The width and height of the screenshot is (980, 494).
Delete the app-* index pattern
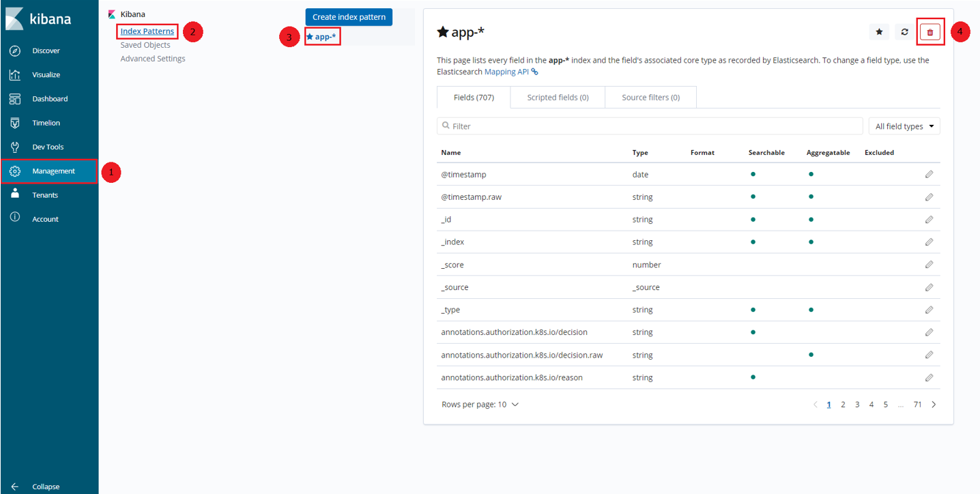tap(929, 31)
